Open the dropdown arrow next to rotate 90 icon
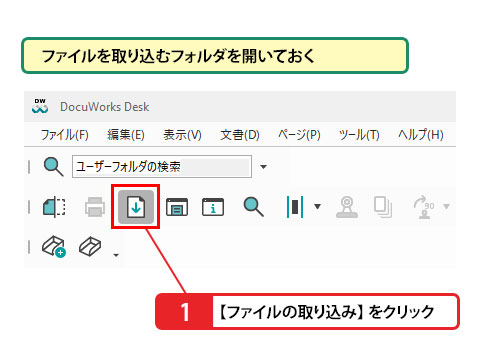Image resolution: width=480 pixels, height=360 pixels. click(x=446, y=207)
